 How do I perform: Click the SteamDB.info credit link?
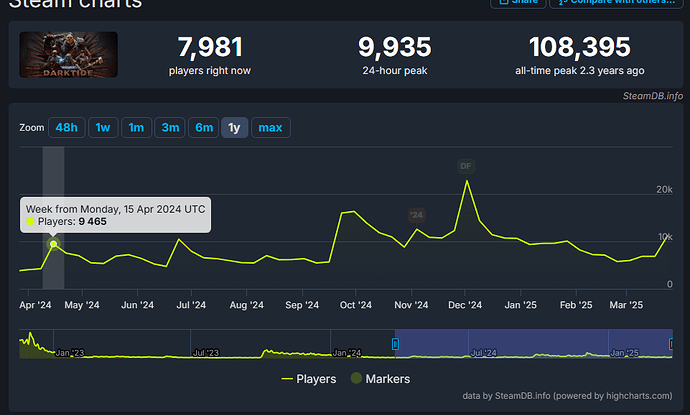click(653, 96)
